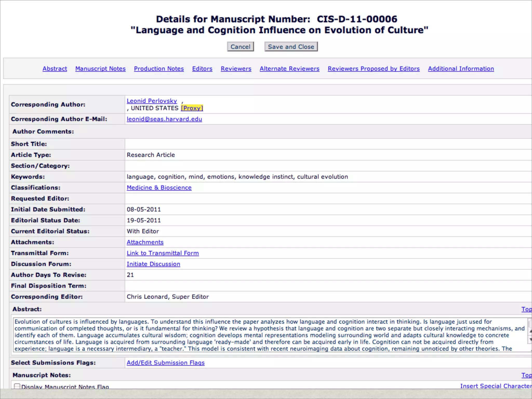Open the Reviewers navigation link
Image resolution: width=532 pixels, height=399 pixels.
click(x=236, y=69)
